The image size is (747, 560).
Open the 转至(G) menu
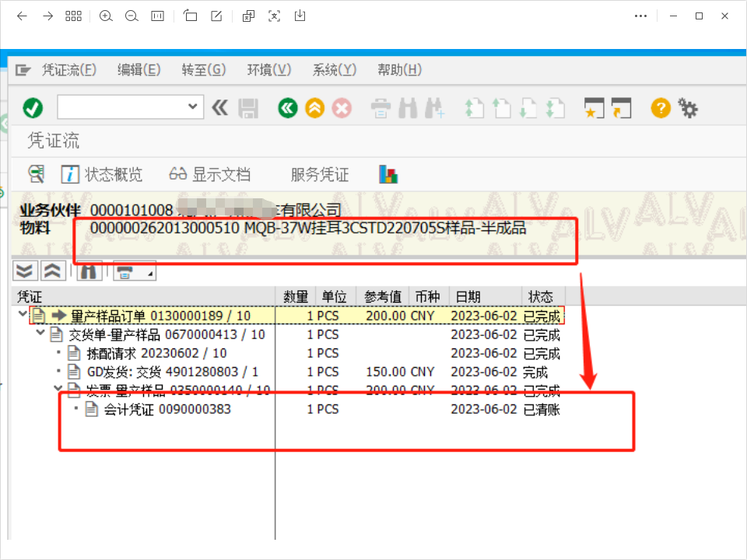pyautogui.click(x=204, y=71)
